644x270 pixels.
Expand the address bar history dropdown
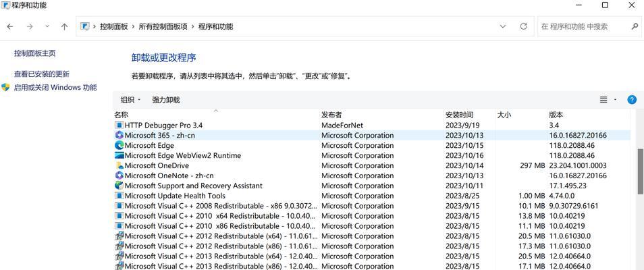pos(503,26)
